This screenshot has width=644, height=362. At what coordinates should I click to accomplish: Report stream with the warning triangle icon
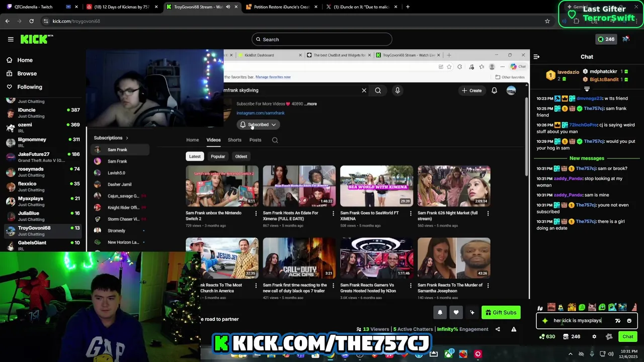[x=514, y=329]
